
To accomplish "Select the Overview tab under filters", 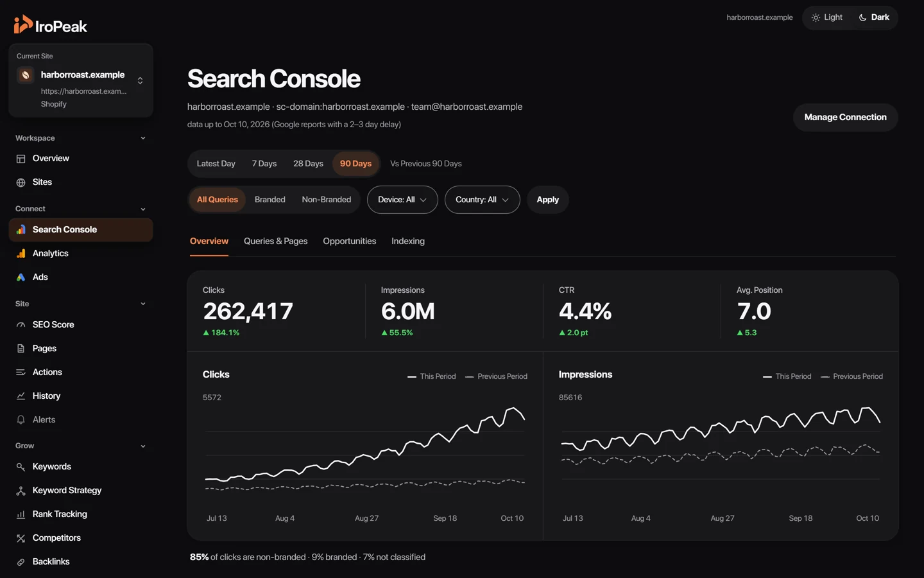I will click(209, 241).
